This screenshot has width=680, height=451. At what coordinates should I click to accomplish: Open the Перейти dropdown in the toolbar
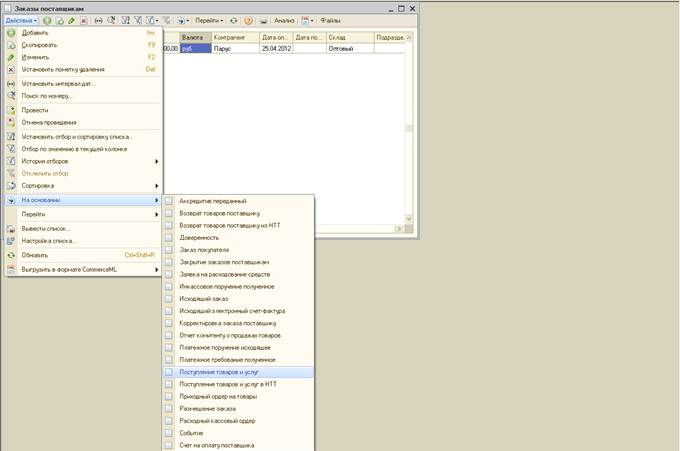tap(208, 20)
